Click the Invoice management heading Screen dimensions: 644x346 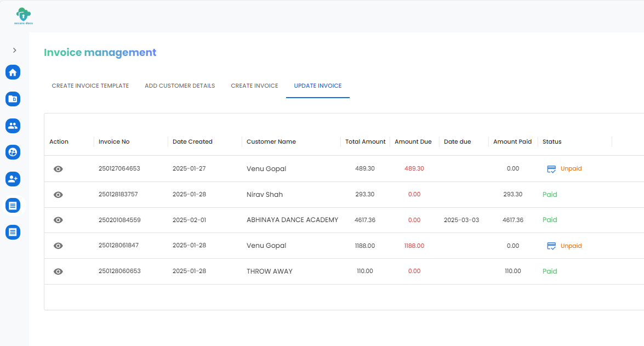click(100, 53)
